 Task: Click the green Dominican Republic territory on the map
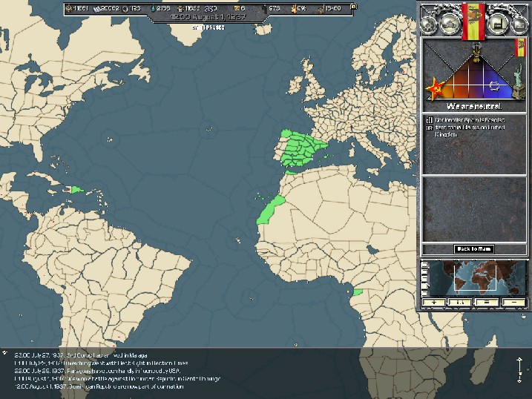[x=77, y=189]
